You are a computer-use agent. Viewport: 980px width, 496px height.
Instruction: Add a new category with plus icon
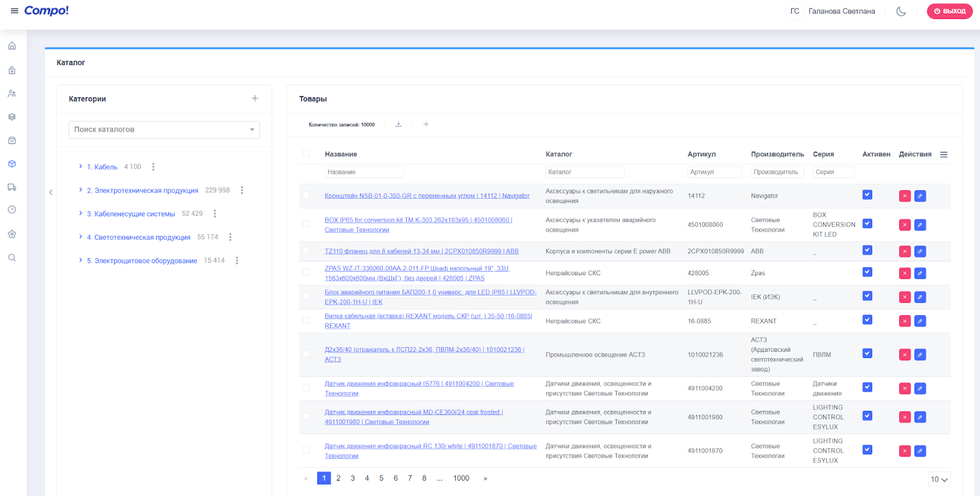tap(255, 98)
